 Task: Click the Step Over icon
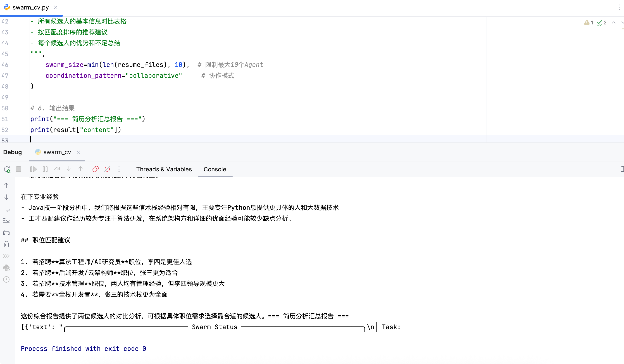[x=57, y=169]
